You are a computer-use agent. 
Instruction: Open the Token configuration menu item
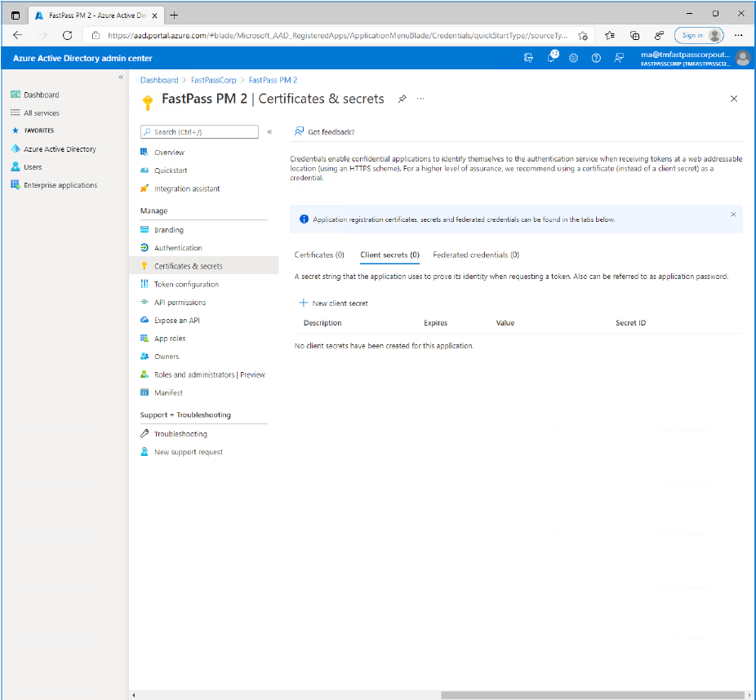pyautogui.click(x=186, y=285)
